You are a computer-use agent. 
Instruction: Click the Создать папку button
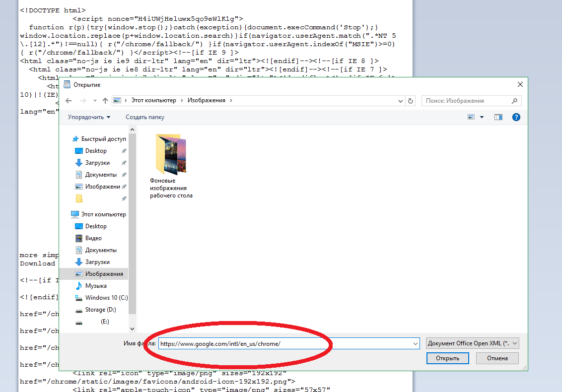click(145, 117)
